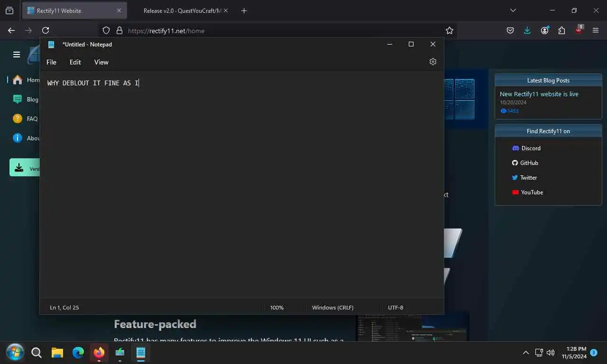Open the Rectify11 Twitter link
Screen dimensions: 607x364
pos(524,178)
